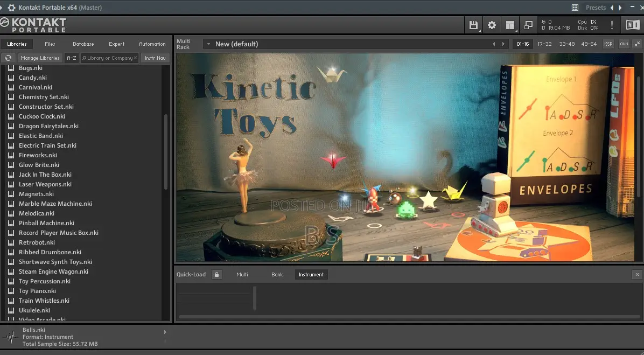
Task: Toggle the KSP script editor button
Action: [x=608, y=44]
